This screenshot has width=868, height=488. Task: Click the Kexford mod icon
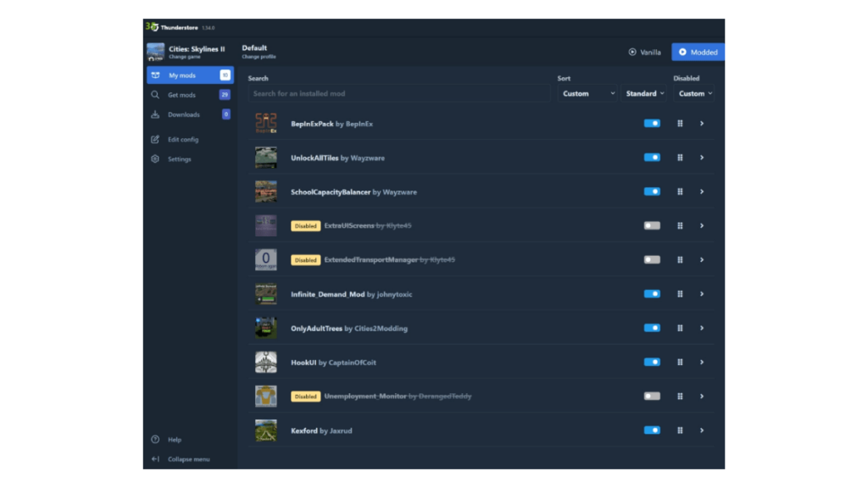[x=265, y=430]
